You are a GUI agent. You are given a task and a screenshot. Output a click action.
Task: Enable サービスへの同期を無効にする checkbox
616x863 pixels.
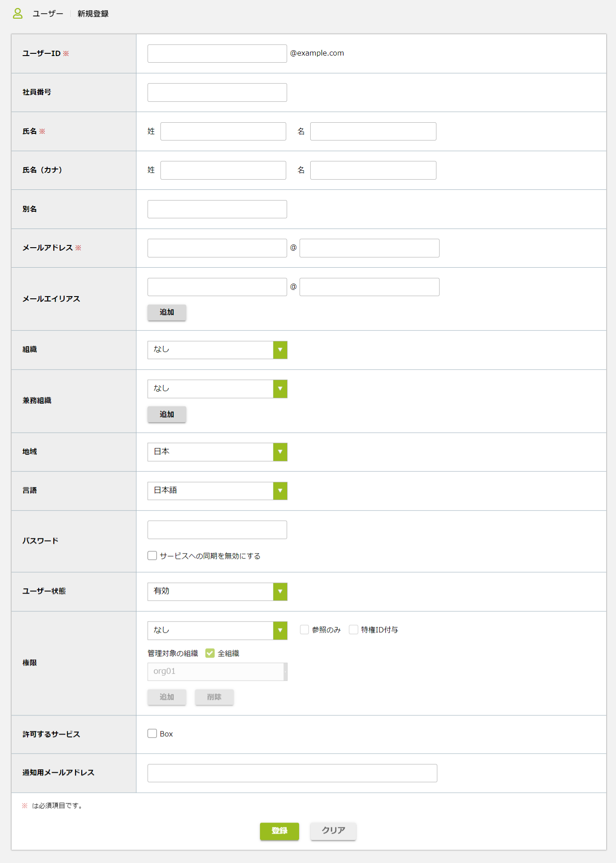(152, 556)
